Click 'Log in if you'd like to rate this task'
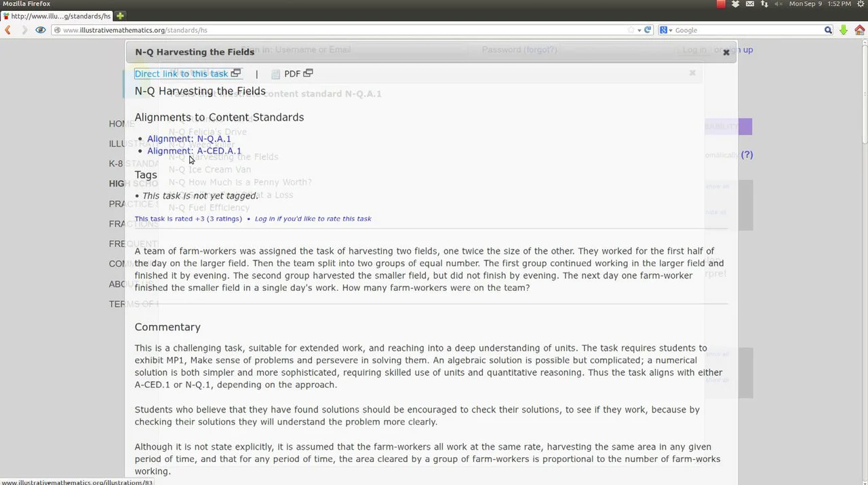868x485 pixels. [x=313, y=219]
